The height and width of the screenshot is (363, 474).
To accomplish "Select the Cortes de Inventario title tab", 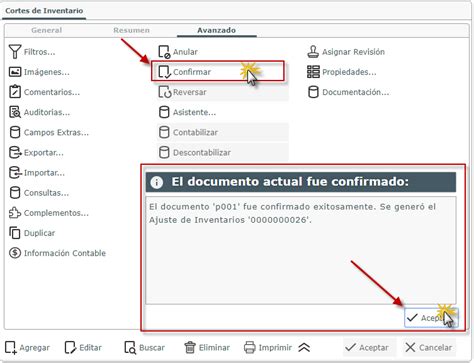I will tap(44, 11).
